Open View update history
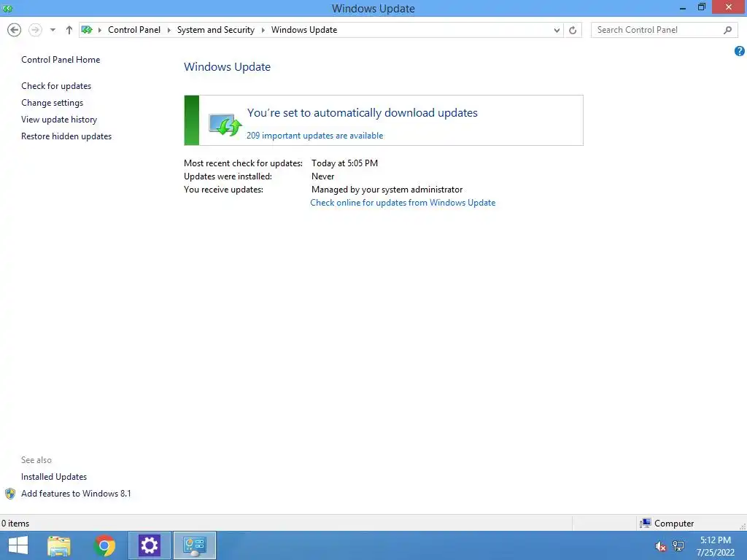 (59, 119)
